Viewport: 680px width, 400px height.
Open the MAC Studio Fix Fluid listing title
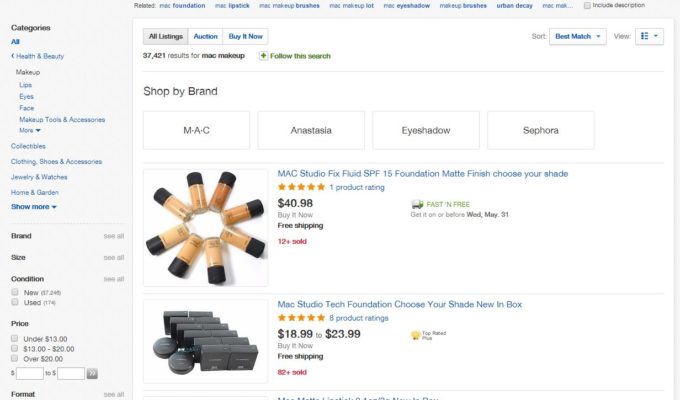click(x=422, y=173)
